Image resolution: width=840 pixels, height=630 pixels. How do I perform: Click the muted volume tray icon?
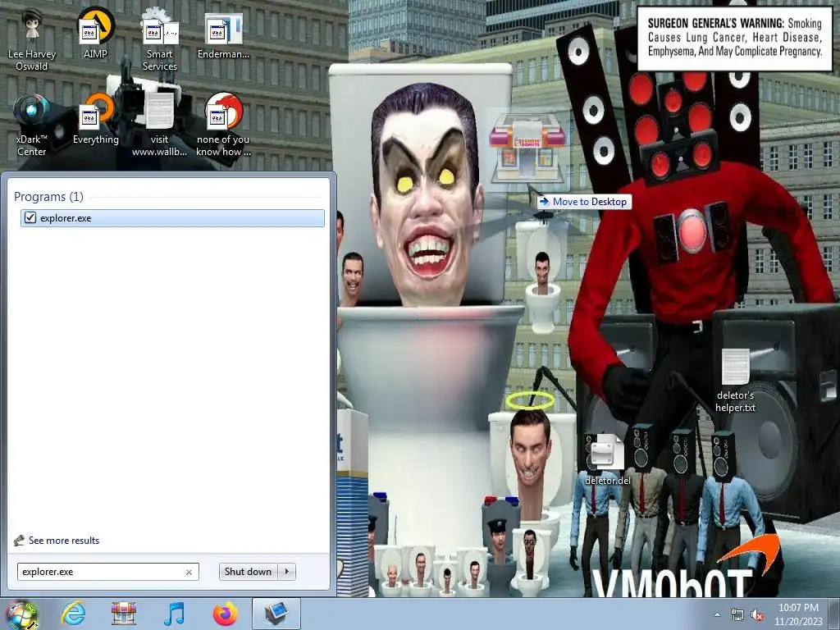757,615
